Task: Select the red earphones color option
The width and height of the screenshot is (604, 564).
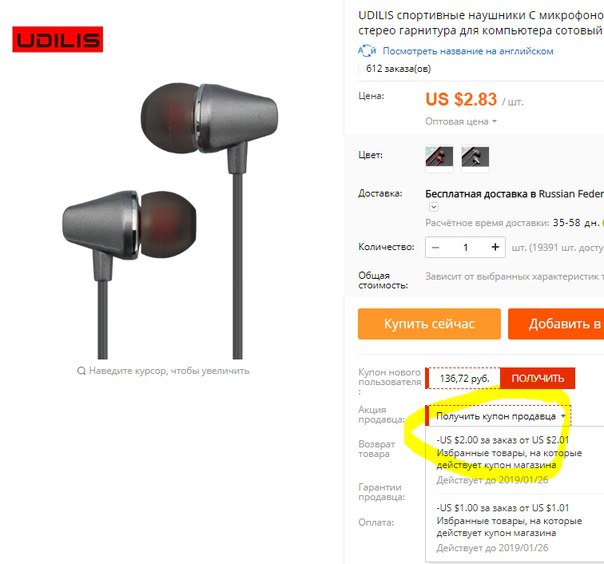Action: click(439, 157)
